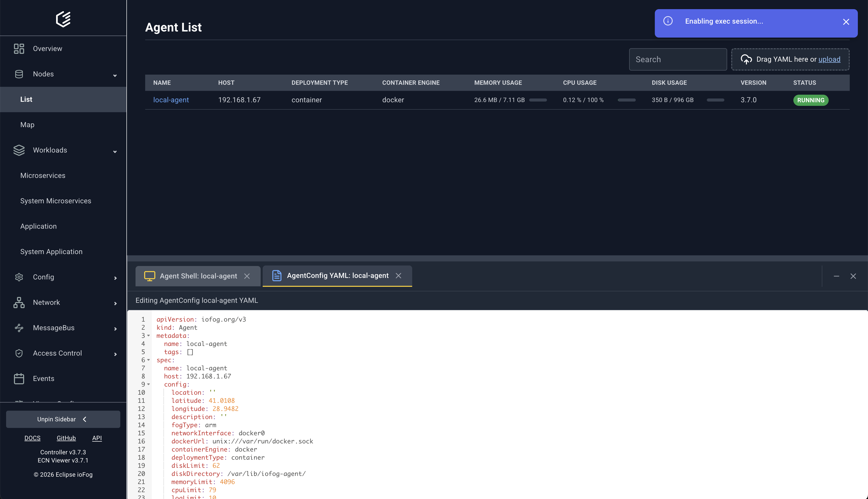Open the Overview dashboard icon

(x=19, y=48)
